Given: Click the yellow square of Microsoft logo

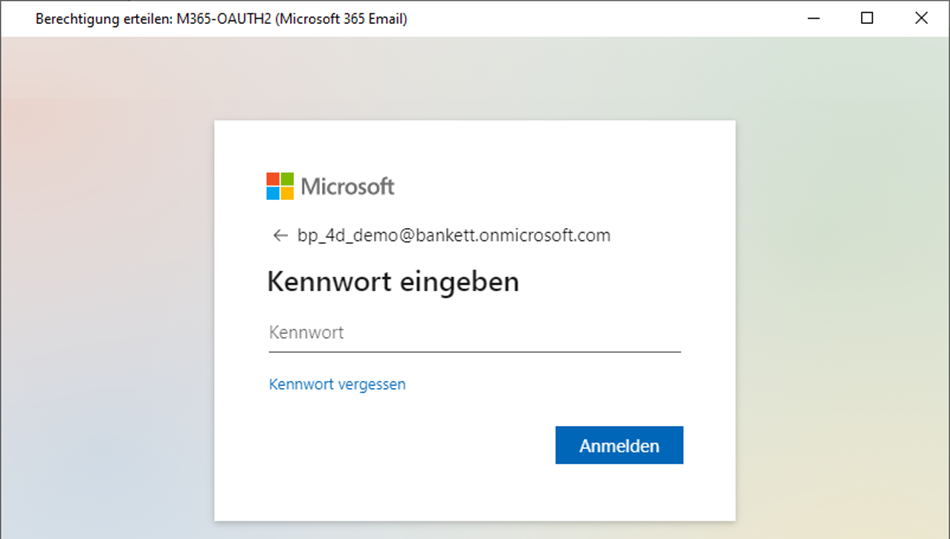Looking at the screenshot, I should tap(287, 193).
